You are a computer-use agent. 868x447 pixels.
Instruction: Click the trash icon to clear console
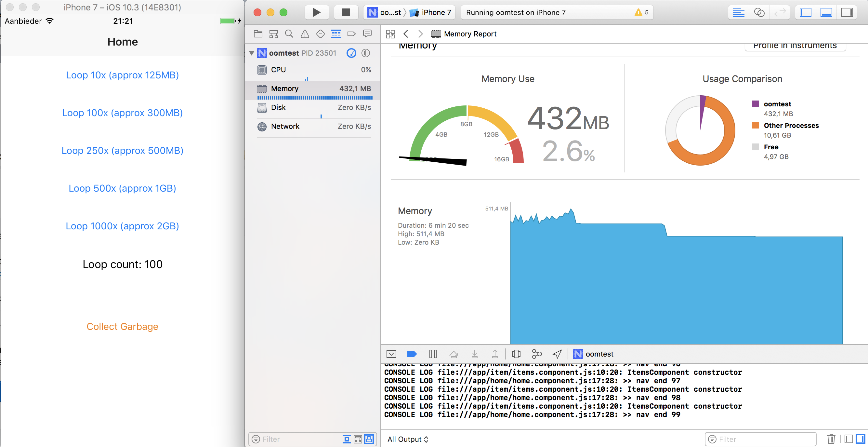coord(831,439)
